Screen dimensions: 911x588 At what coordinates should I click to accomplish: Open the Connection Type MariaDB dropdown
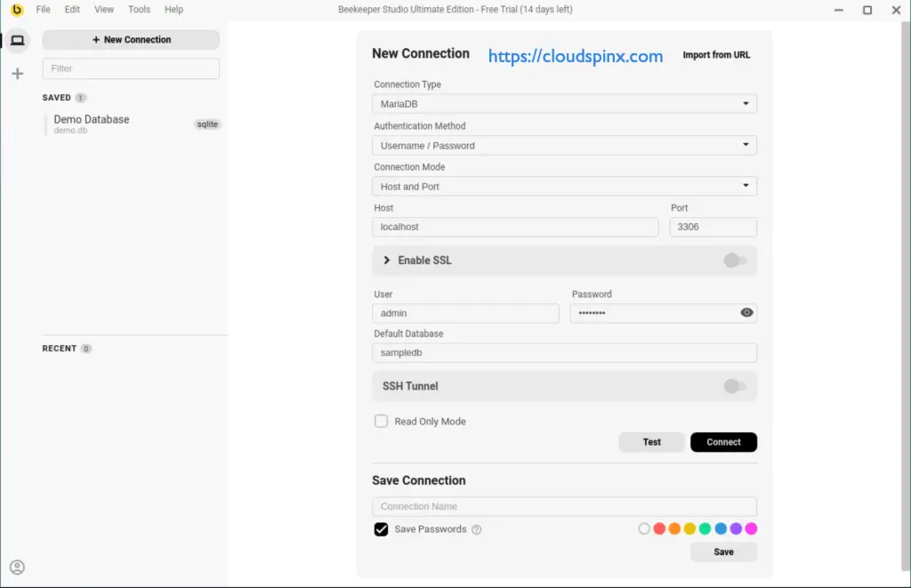point(564,104)
